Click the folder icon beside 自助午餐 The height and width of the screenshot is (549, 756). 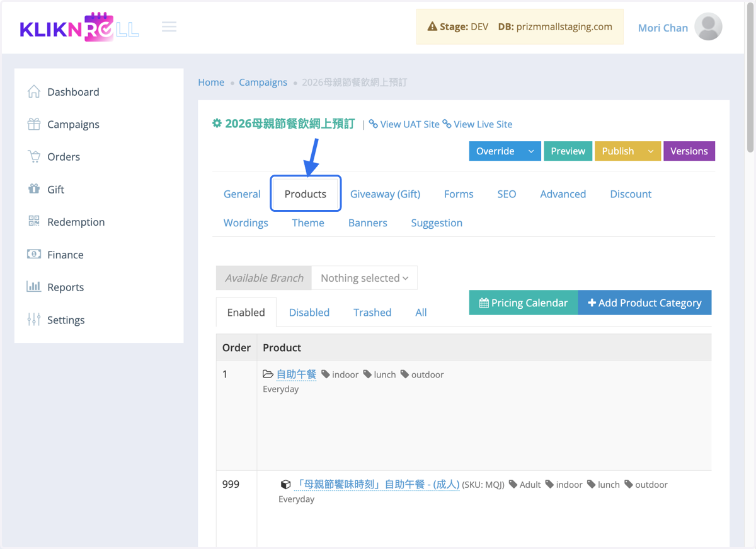tap(268, 374)
